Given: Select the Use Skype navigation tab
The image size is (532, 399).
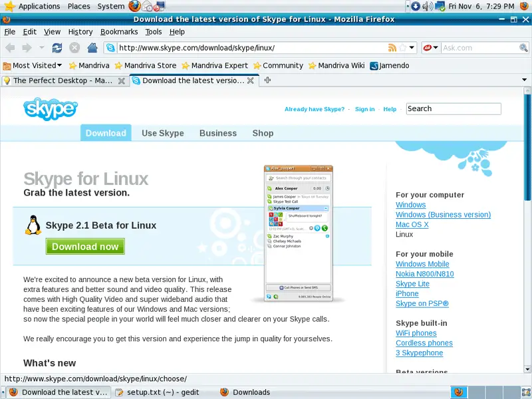Looking at the screenshot, I should [x=163, y=133].
